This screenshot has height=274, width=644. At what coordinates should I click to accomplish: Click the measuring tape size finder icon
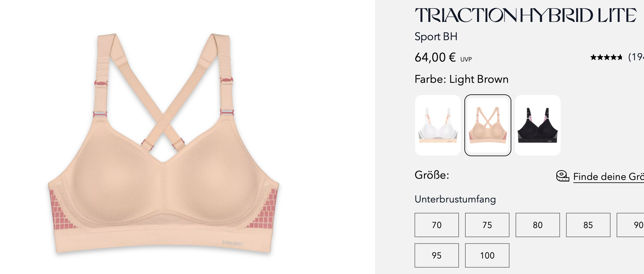pyautogui.click(x=563, y=176)
